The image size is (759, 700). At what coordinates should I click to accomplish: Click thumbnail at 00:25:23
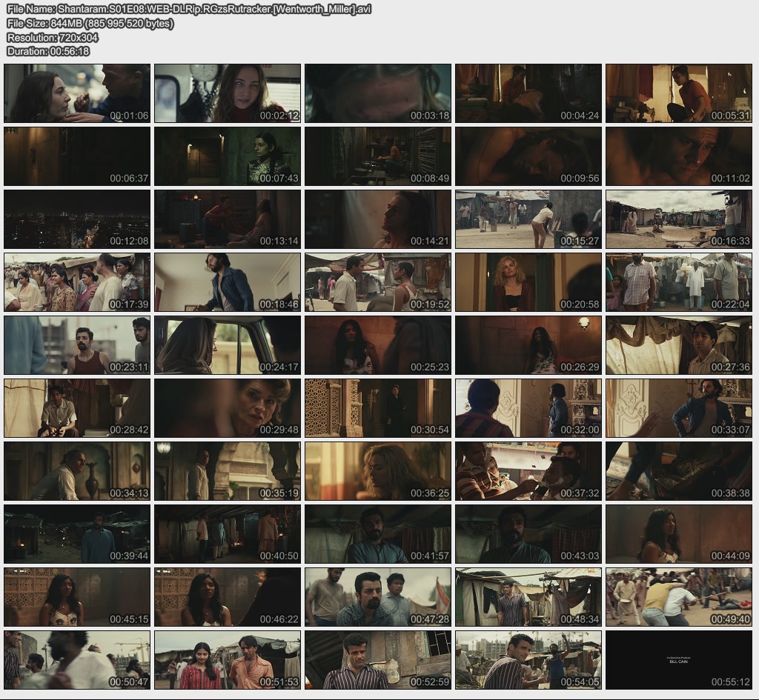[x=378, y=345]
